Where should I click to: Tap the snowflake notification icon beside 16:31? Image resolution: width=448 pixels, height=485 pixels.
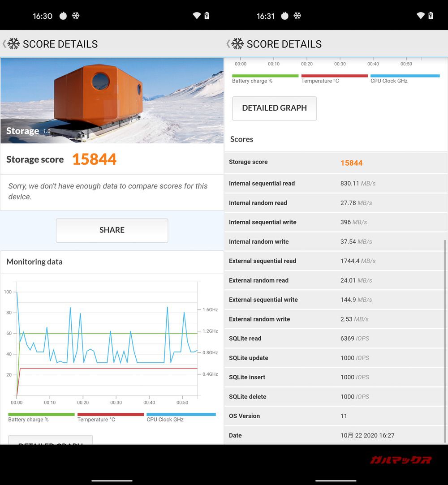(297, 16)
